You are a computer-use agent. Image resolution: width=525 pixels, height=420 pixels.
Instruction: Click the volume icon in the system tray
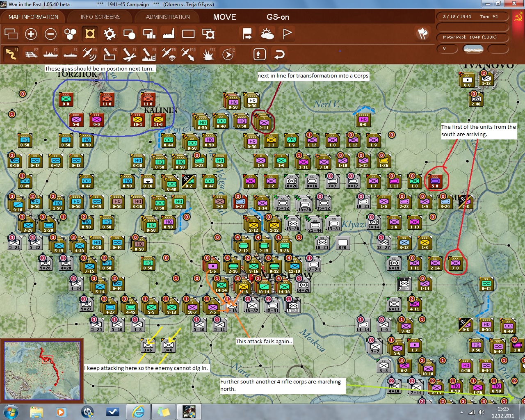point(481,412)
